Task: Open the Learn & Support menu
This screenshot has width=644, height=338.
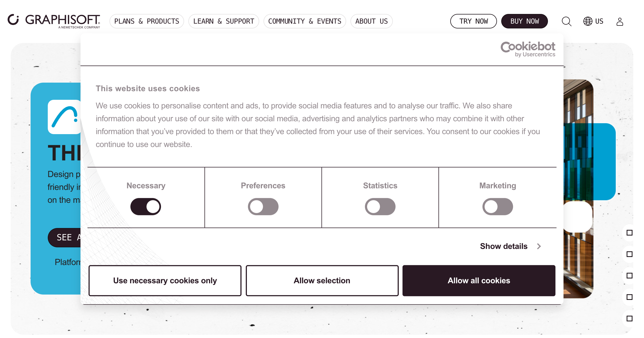Action: pos(224,21)
